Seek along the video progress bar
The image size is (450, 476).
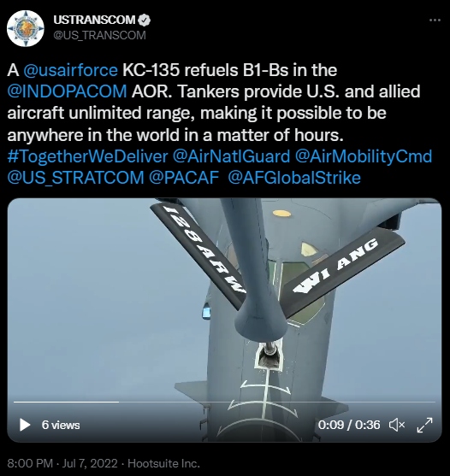pyautogui.click(x=224, y=402)
